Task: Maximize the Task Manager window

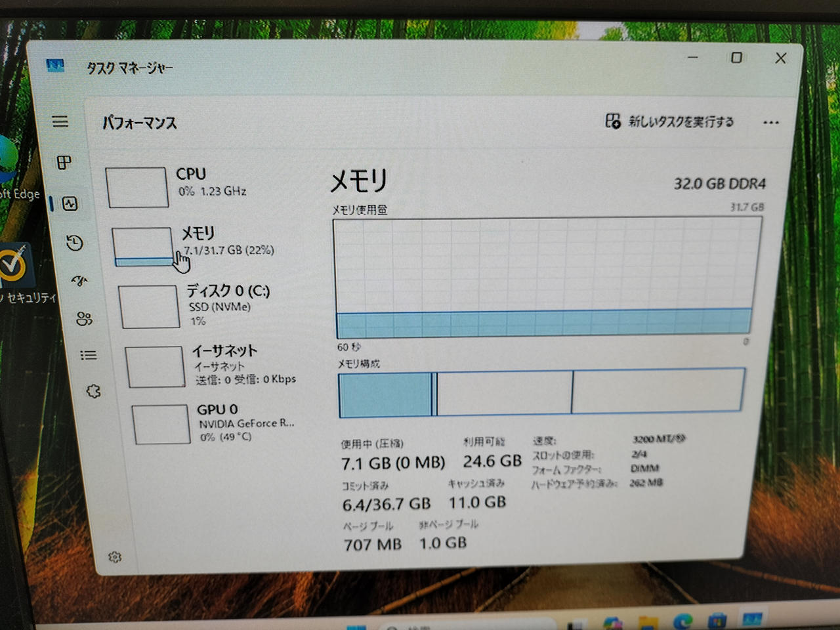Action: [x=736, y=58]
